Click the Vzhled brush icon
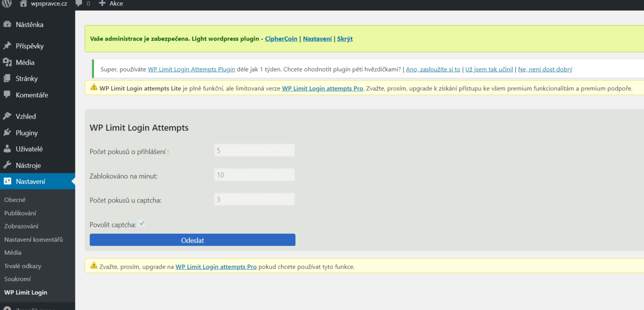The height and width of the screenshot is (310, 644). (7, 116)
